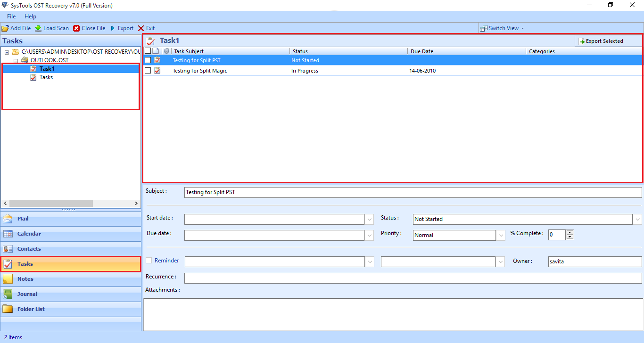The width and height of the screenshot is (644, 343).
Task: Open the Reminder time dropdown arrow
Action: 501,261
